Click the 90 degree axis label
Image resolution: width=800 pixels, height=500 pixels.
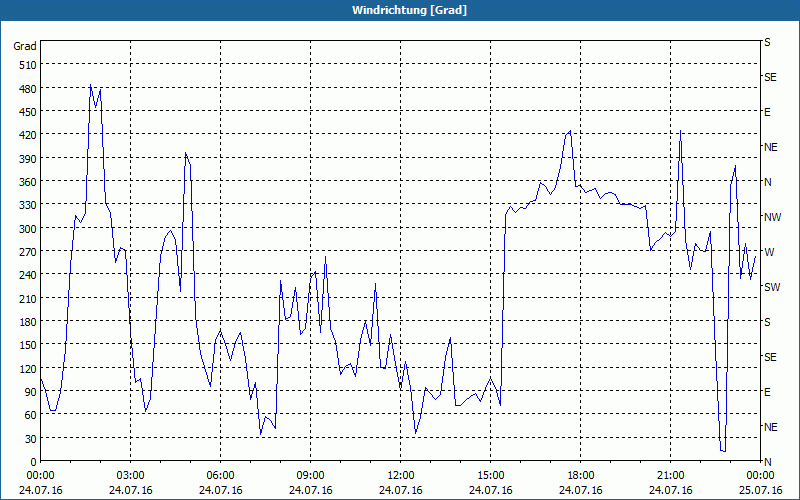coord(31,392)
